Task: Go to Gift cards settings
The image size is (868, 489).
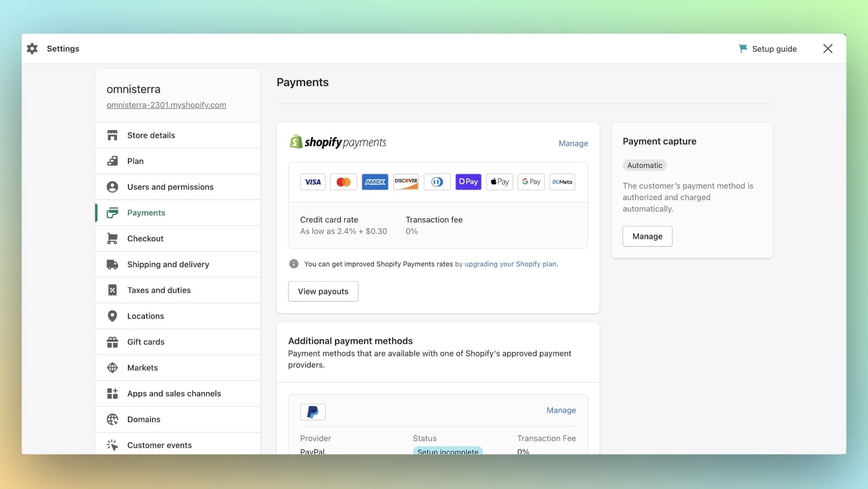Action: pyautogui.click(x=178, y=342)
